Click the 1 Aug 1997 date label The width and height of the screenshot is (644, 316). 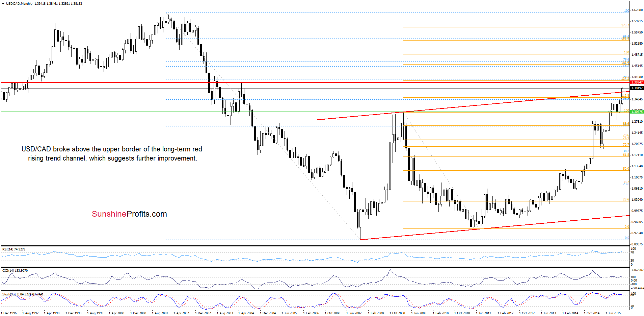[x=30, y=313]
